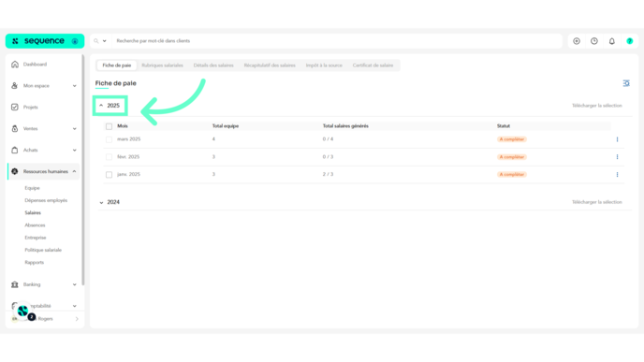Click the Achats shopping bag icon
Viewport: 644px width, 362px height.
tap(15, 150)
